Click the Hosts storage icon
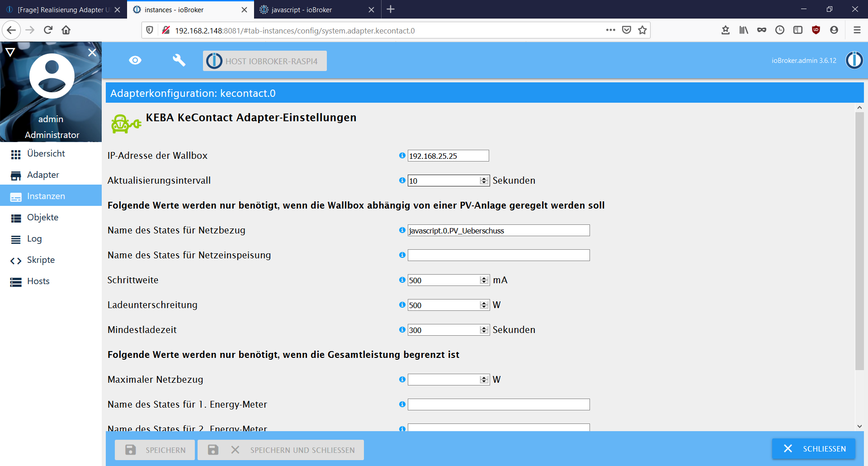 [16, 282]
